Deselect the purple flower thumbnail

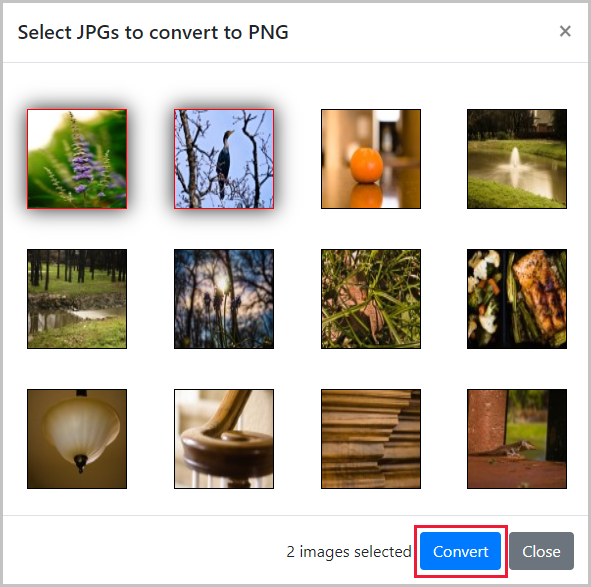coord(77,159)
